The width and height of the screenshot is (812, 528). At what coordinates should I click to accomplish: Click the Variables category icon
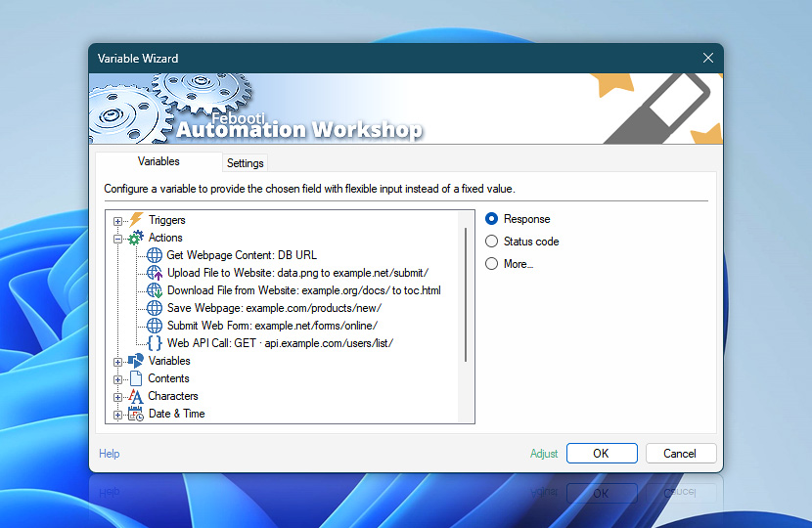point(136,361)
